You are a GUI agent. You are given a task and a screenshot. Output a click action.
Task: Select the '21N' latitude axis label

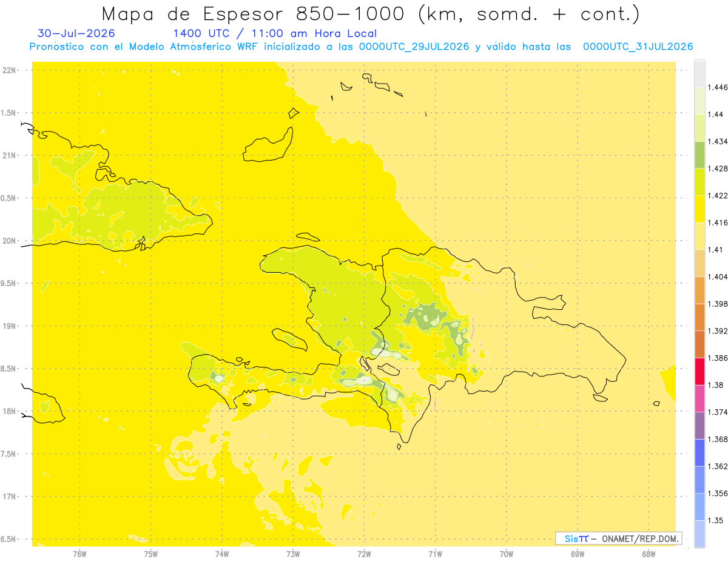(9, 156)
